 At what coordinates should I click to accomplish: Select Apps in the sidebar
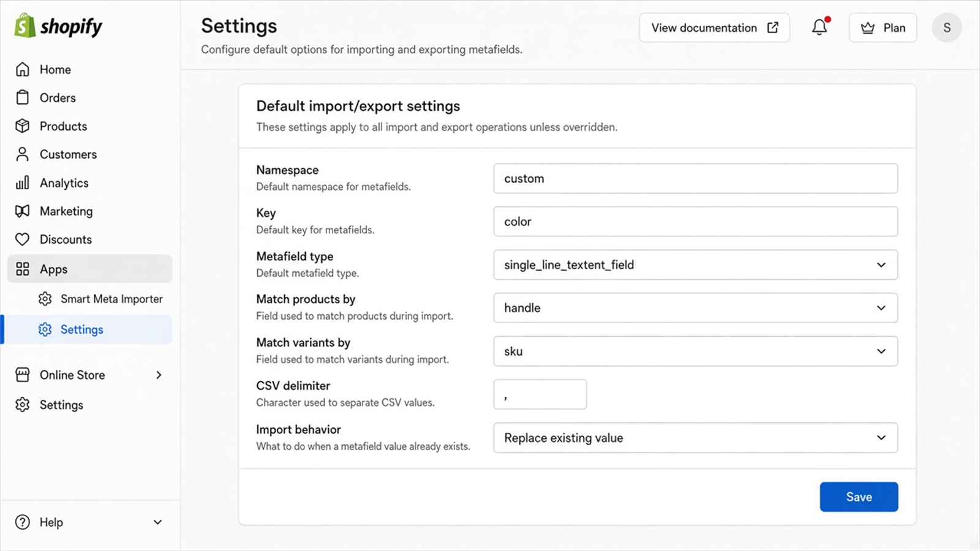(90, 269)
